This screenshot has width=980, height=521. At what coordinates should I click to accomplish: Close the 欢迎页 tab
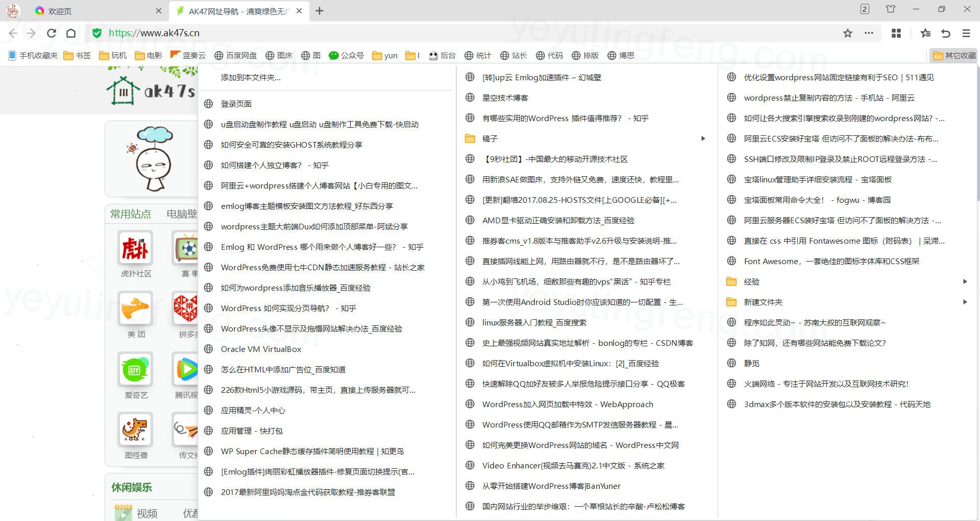pos(159,11)
